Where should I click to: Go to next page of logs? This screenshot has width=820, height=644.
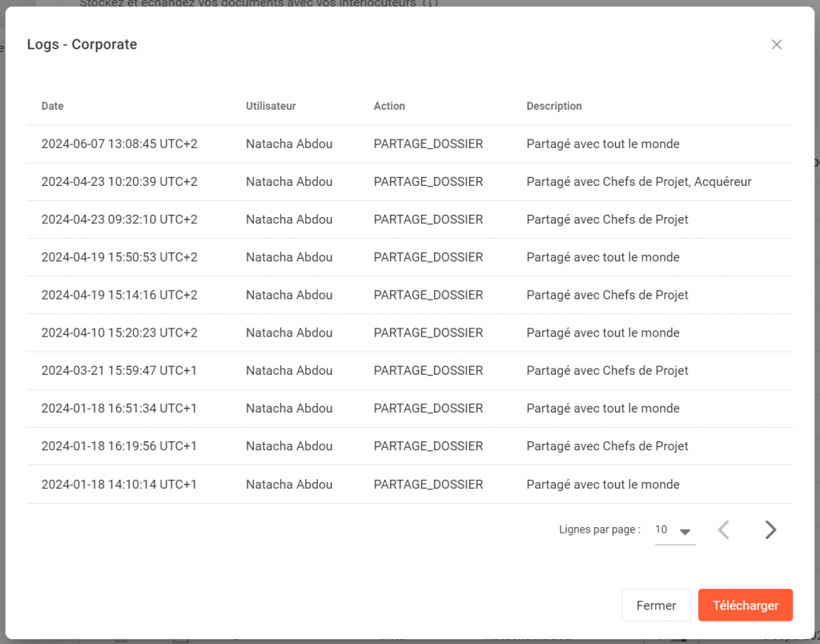[770, 529]
